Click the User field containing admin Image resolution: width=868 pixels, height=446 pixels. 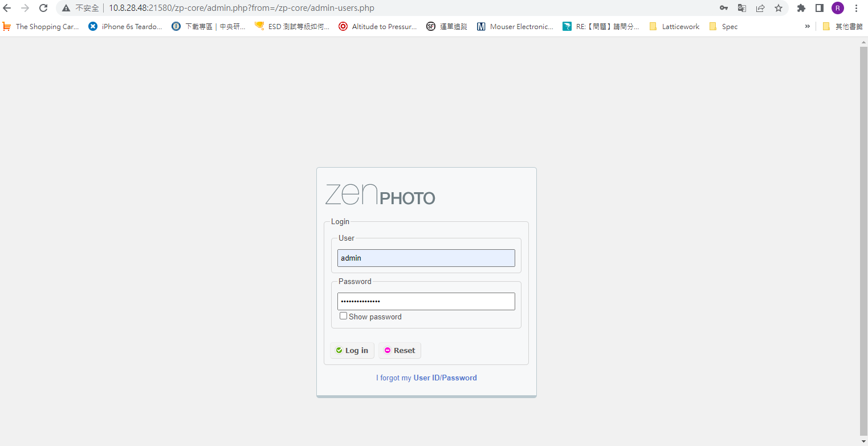click(x=426, y=258)
